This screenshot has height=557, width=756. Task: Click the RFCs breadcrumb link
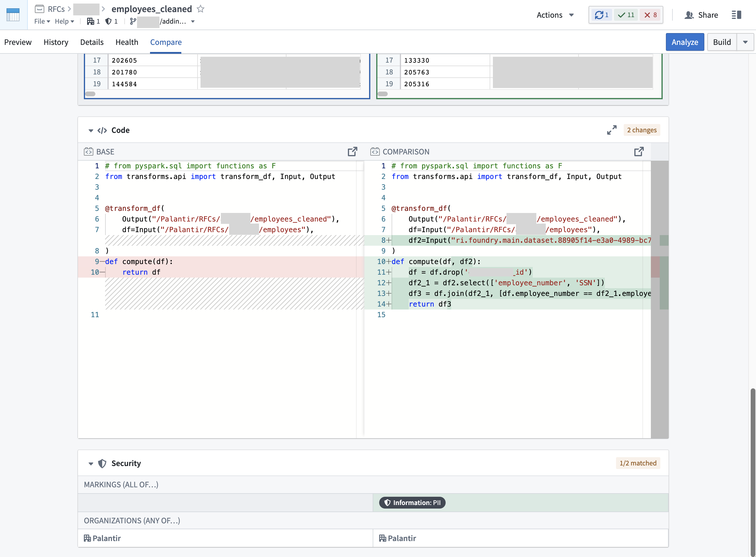(56, 9)
